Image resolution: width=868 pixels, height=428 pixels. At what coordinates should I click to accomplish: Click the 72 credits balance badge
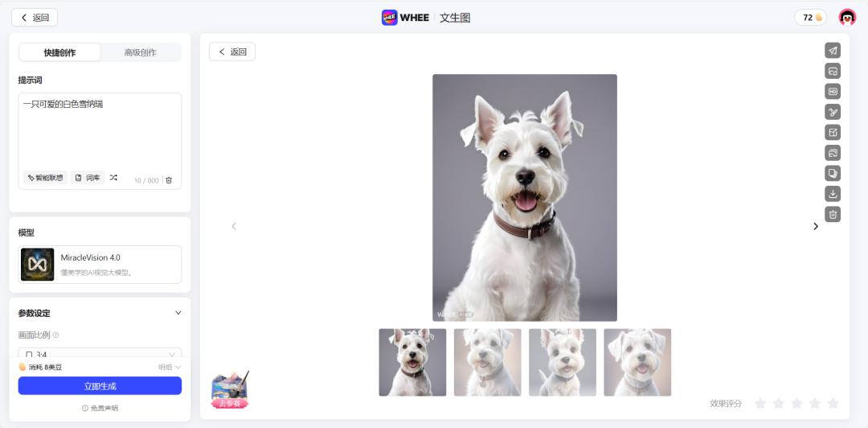pyautogui.click(x=811, y=17)
